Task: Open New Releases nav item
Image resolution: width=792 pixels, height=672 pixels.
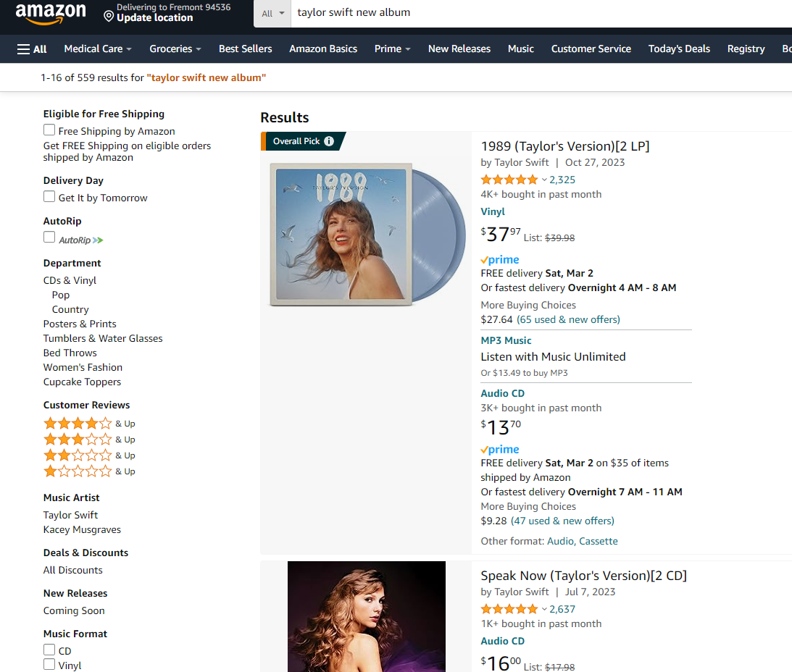Action: point(459,49)
